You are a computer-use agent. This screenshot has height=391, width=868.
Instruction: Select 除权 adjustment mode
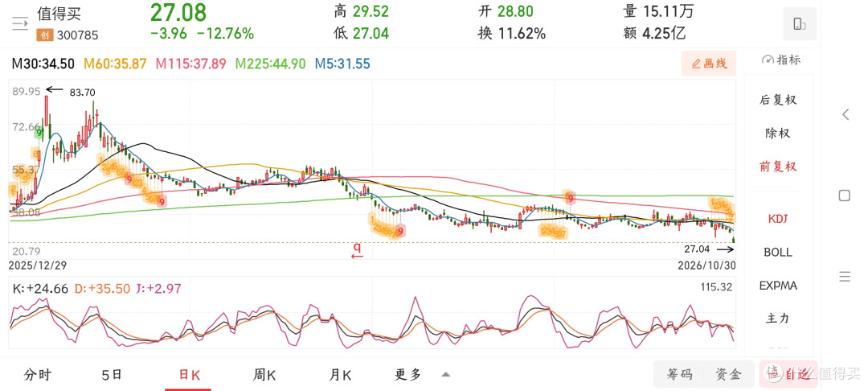click(x=778, y=134)
